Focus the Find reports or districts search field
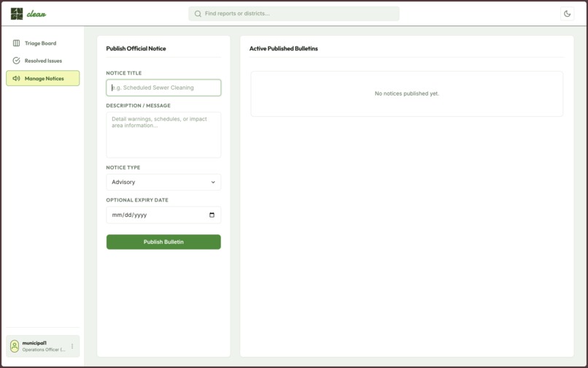588x368 pixels. pos(293,14)
